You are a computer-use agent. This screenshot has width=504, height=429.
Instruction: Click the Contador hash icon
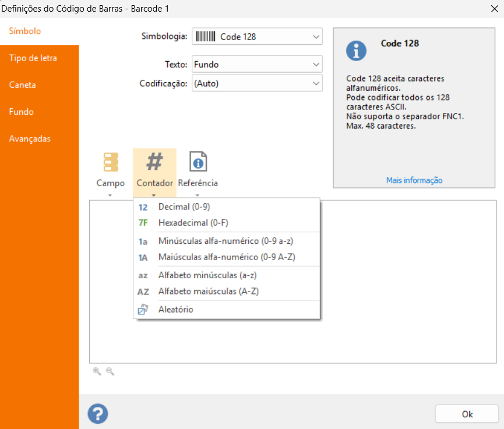(154, 162)
